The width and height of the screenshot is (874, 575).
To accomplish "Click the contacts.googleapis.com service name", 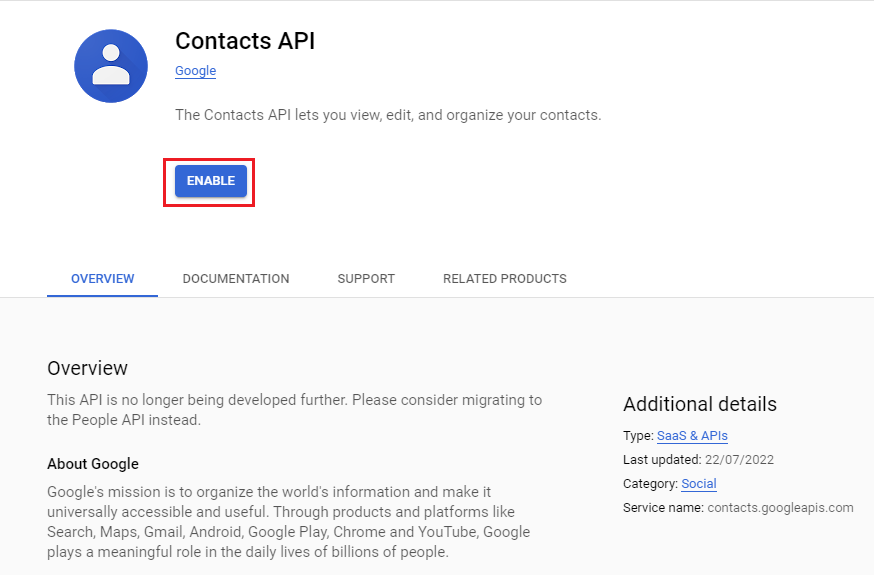I will coord(780,508).
